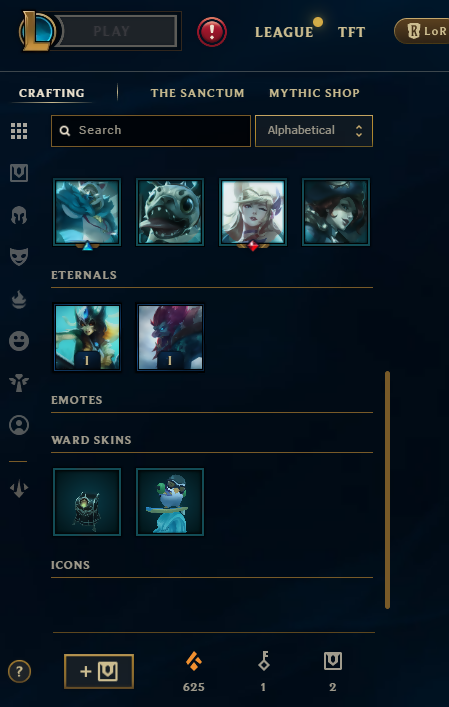The width and height of the screenshot is (449, 707).
Task: Filter by ward skins icon
Action: point(19,383)
